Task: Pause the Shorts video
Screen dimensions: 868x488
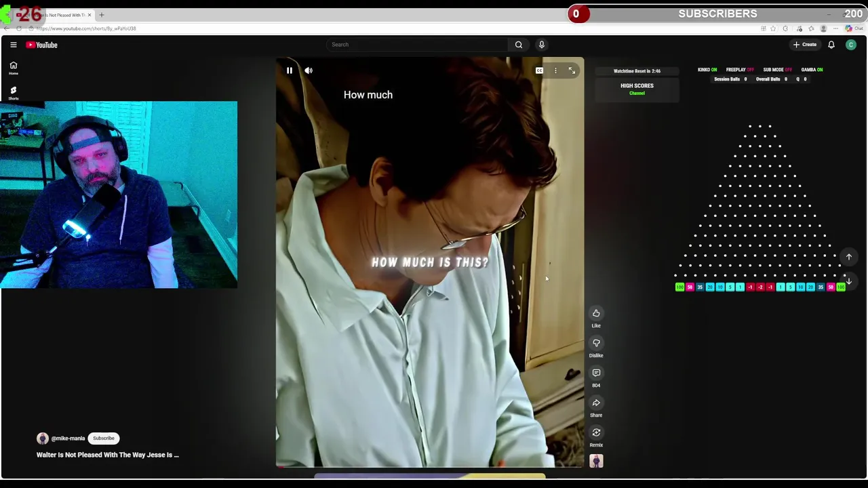Action: (290, 70)
